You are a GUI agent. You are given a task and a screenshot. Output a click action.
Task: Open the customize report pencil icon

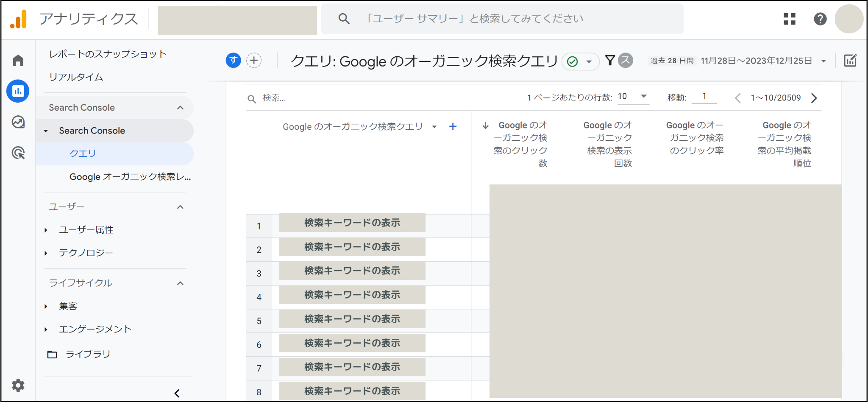(850, 61)
